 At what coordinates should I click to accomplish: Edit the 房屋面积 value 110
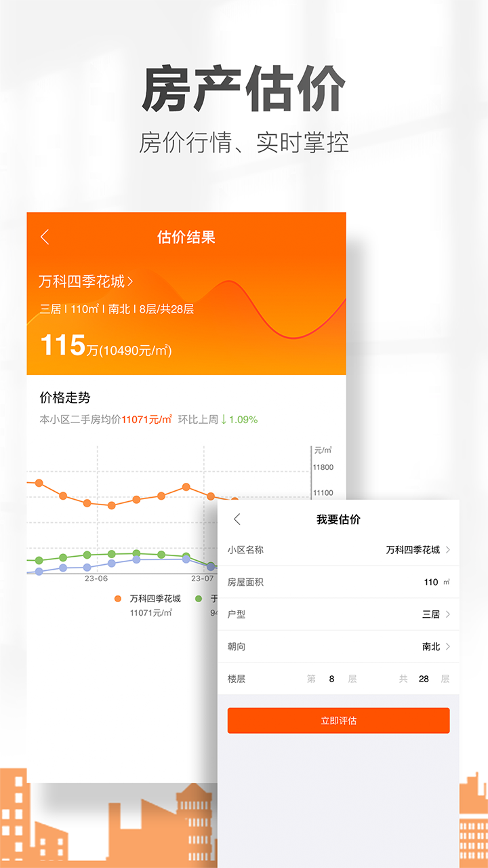(431, 582)
